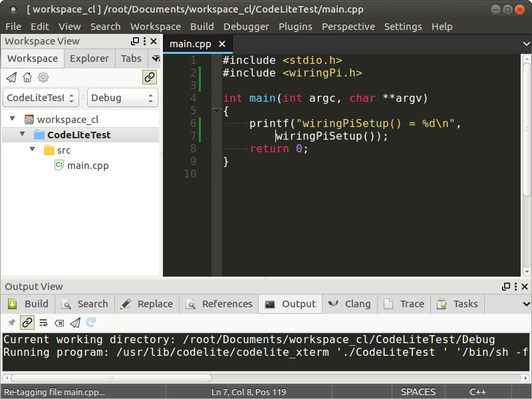
Task: Click the paper plane icon in workspace toolbar
Action: 11,78
